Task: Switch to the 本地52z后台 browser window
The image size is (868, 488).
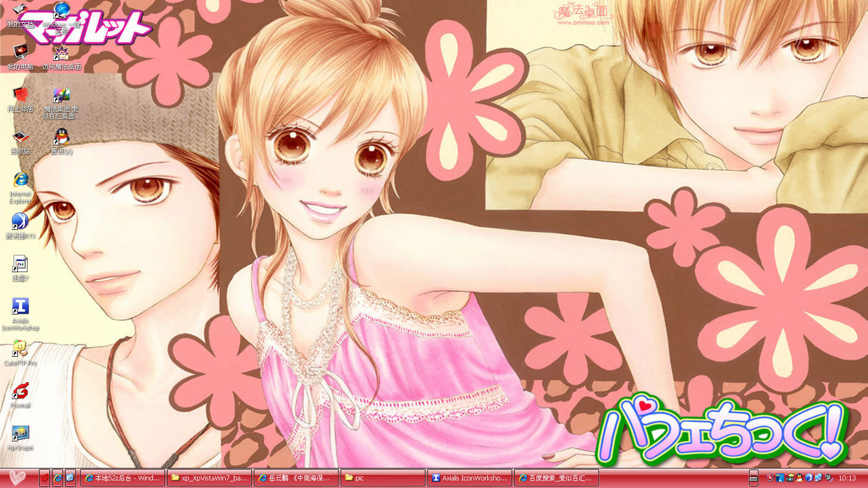Action: (123, 478)
